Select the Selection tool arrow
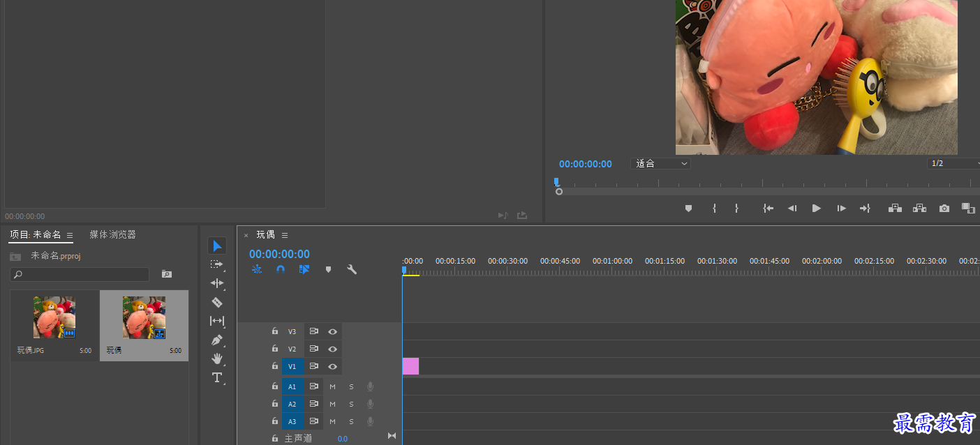The image size is (980, 445). point(217,246)
